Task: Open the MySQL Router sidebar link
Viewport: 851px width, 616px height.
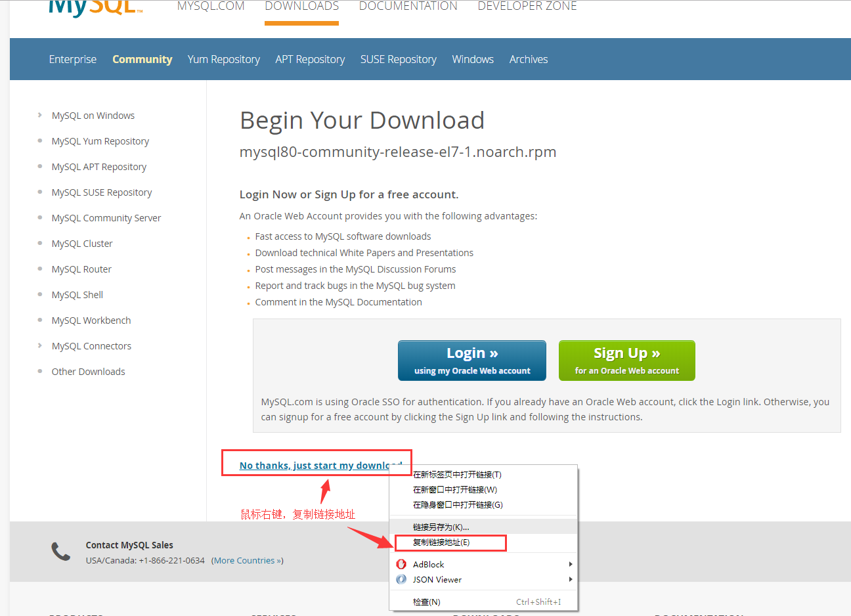Action: [81, 269]
